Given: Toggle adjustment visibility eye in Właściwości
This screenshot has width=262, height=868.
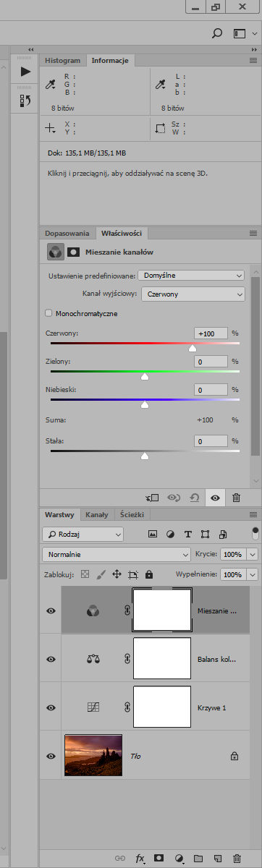Looking at the screenshot, I should tap(215, 498).
